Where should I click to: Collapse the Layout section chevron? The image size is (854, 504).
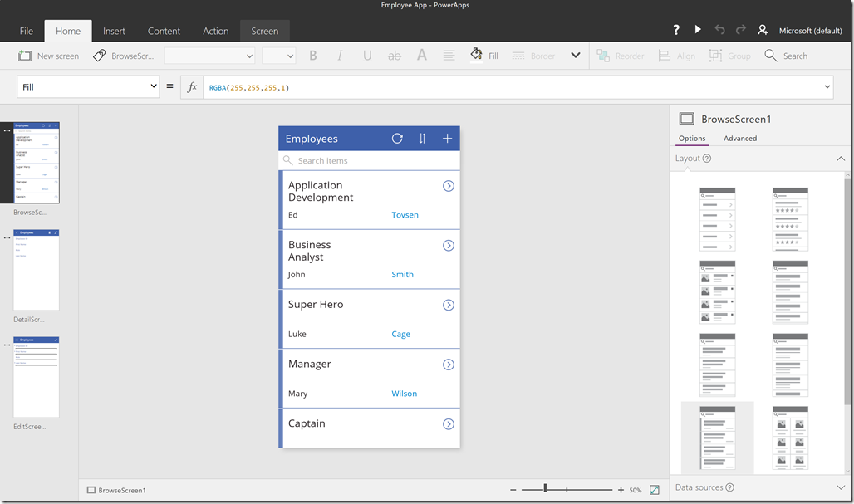pyautogui.click(x=841, y=159)
